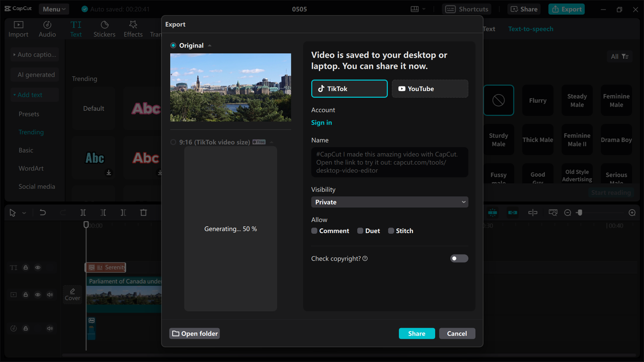Open the Text tab in top toolbar
This screenshot has height=362, width=644.
(x=76, y=29)
